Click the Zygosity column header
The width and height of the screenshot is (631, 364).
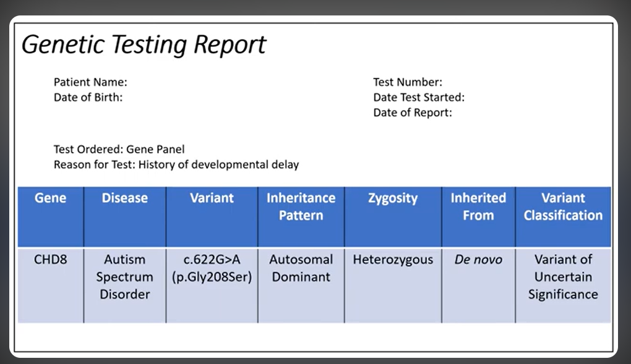[392, 198]
